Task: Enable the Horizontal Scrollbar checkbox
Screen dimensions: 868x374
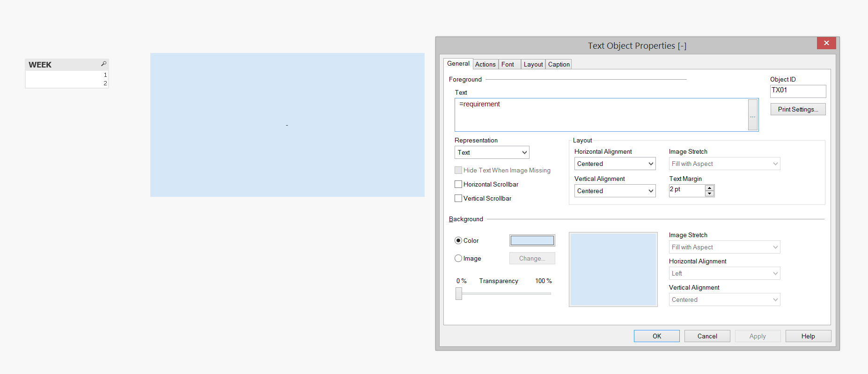Action: [x=458, y=184]
